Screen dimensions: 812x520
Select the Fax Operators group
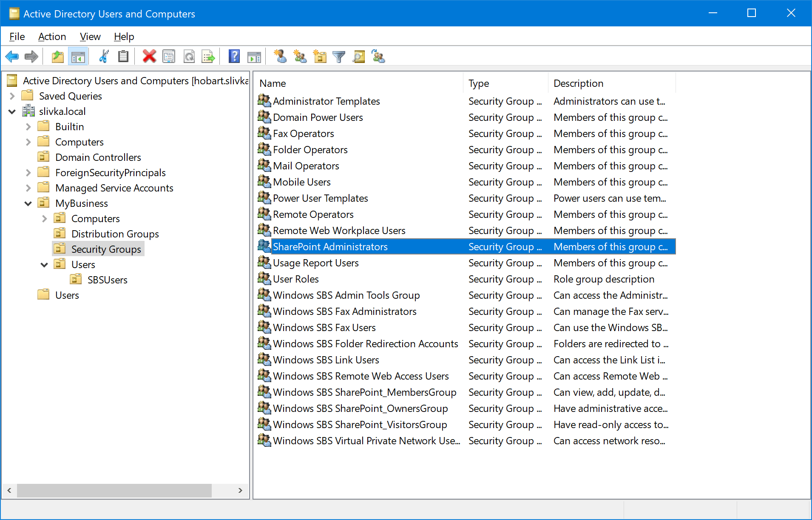click(x=303, y=134)
